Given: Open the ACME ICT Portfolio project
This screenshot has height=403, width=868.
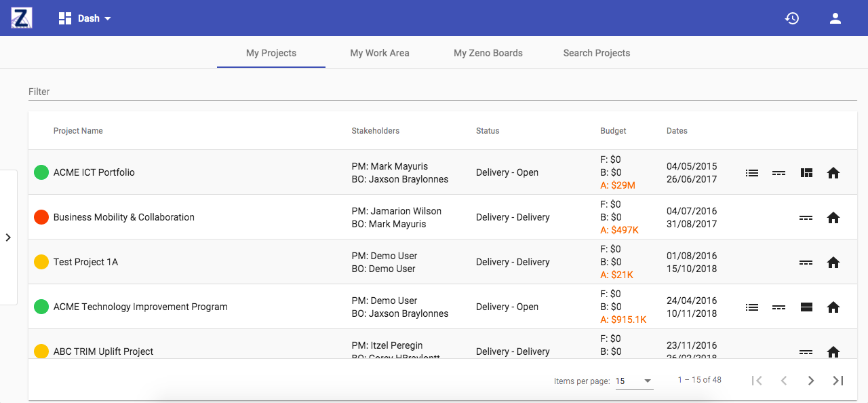Looking at the screenshot, I should pos(94,172).
